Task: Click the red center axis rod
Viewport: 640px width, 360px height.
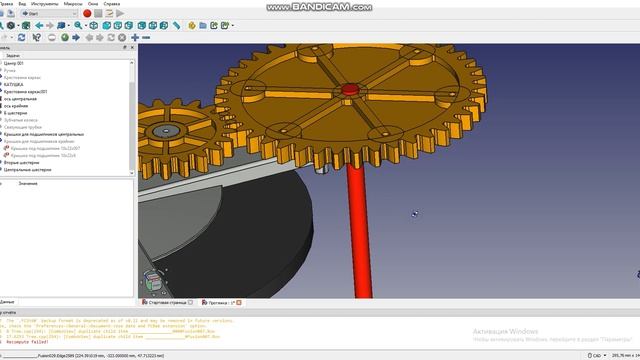Action: click(360, 231)
